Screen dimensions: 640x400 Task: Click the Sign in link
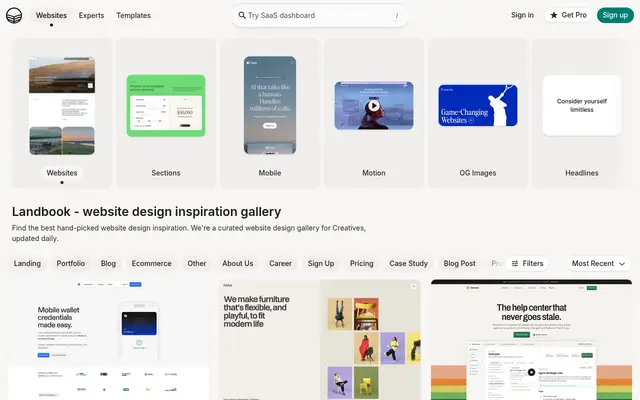click(522, 15)
